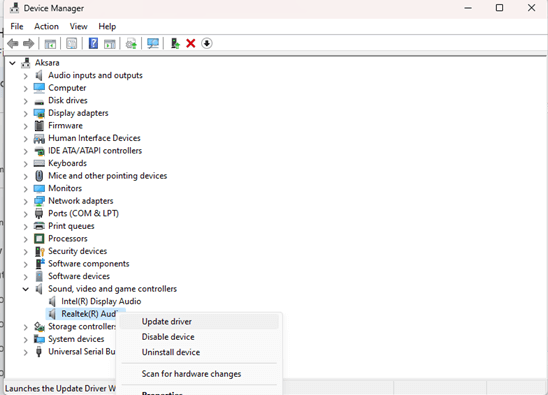The width and height of the screenshot is (548, 395).
Task: Click the Forward arrow toolbar icon
Action: click(x=29, y=44)
